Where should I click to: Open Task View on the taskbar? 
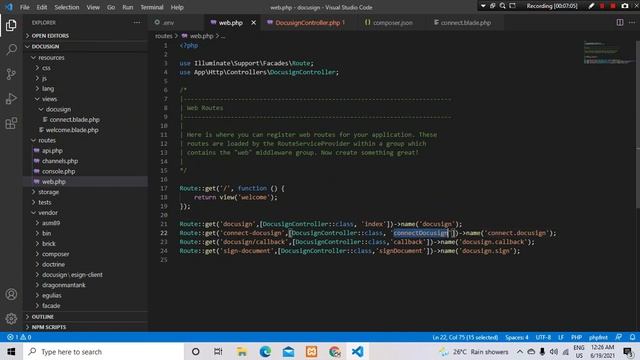pyautogui.click(x=218, y=351)
